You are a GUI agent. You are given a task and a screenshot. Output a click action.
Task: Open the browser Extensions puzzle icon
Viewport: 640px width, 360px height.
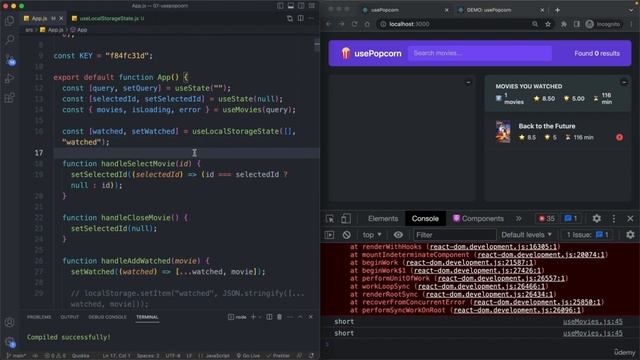pyautogui.click(x=564, y=24)
